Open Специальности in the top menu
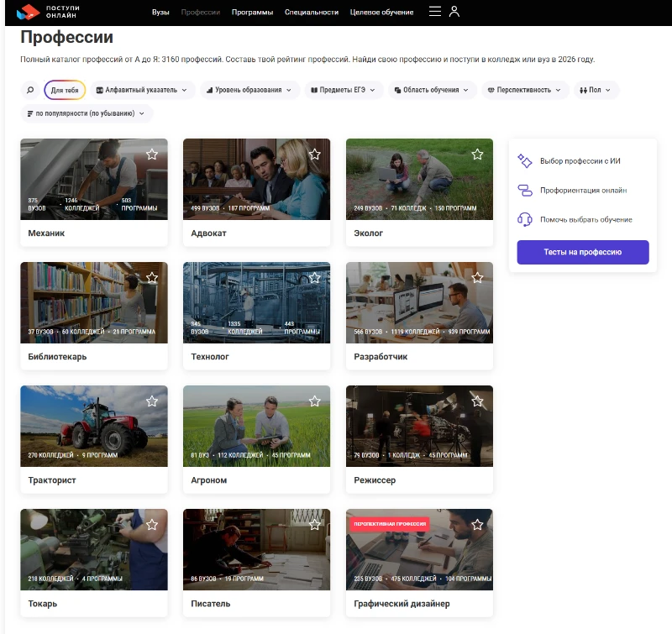672x634 pixels. point(312,12)
